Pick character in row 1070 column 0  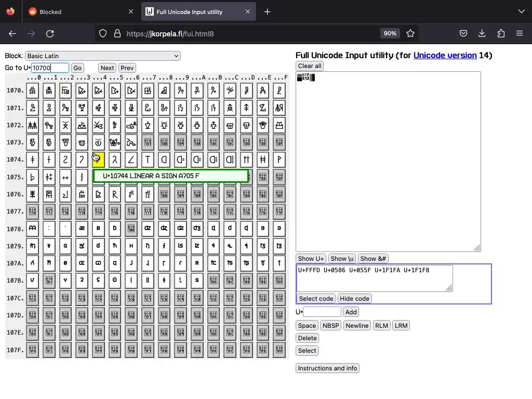pos(33,90)
